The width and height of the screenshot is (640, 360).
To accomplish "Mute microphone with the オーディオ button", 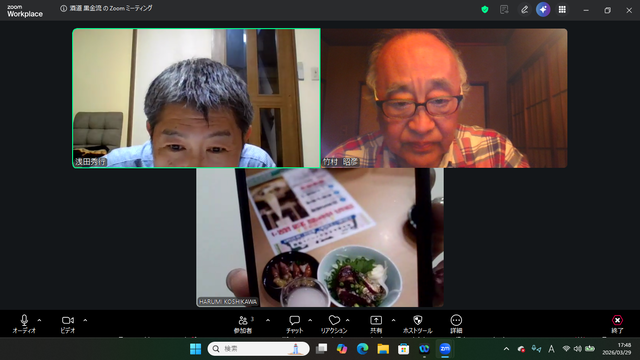I will click(24, 324).
